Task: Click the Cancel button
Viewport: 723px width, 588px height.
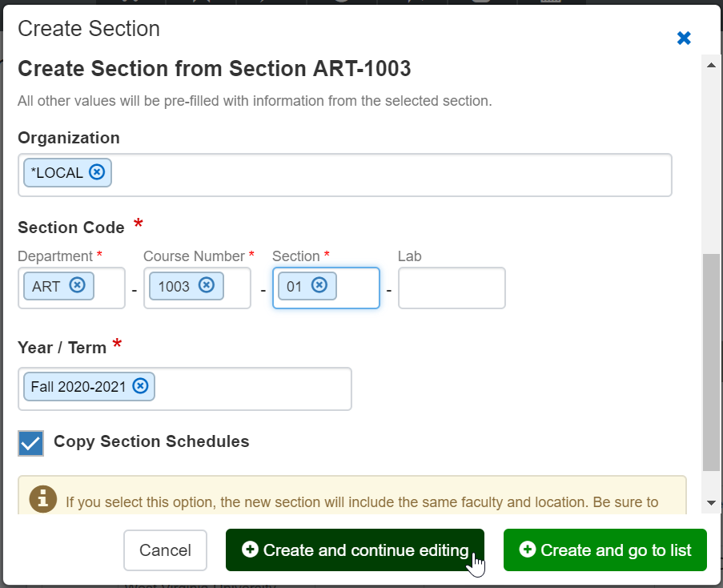Action: [x=165, y=550]
